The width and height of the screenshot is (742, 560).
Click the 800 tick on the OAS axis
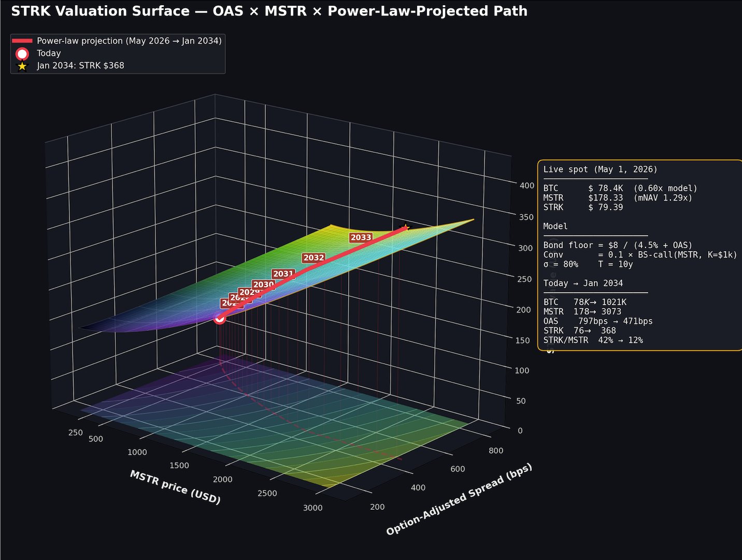point(496,451)
